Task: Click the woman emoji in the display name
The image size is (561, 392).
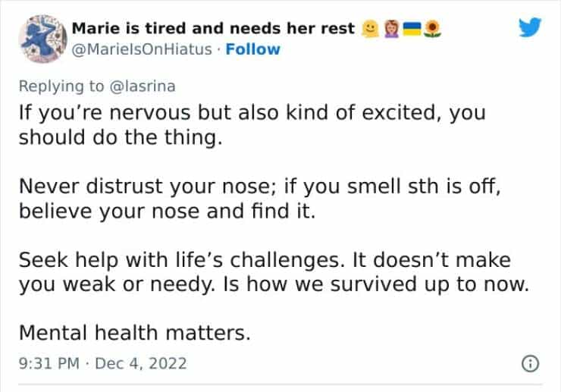Action: coord(392,29)
